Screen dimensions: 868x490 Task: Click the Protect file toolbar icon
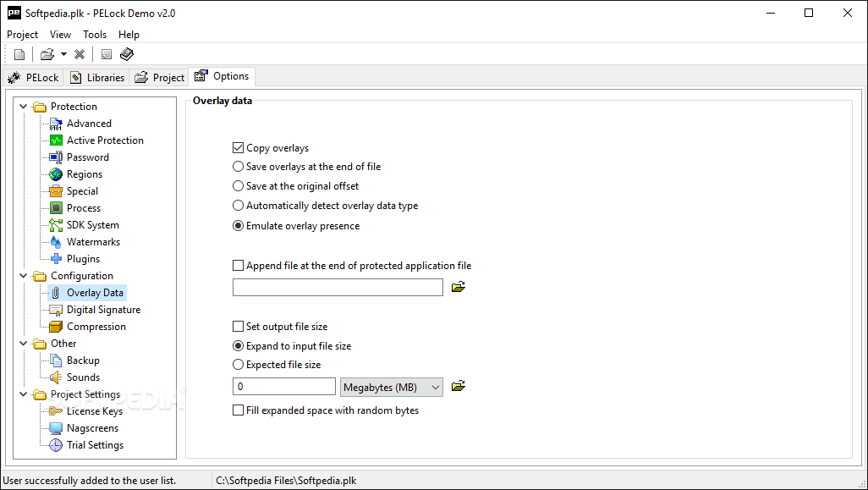pos(107,54)
